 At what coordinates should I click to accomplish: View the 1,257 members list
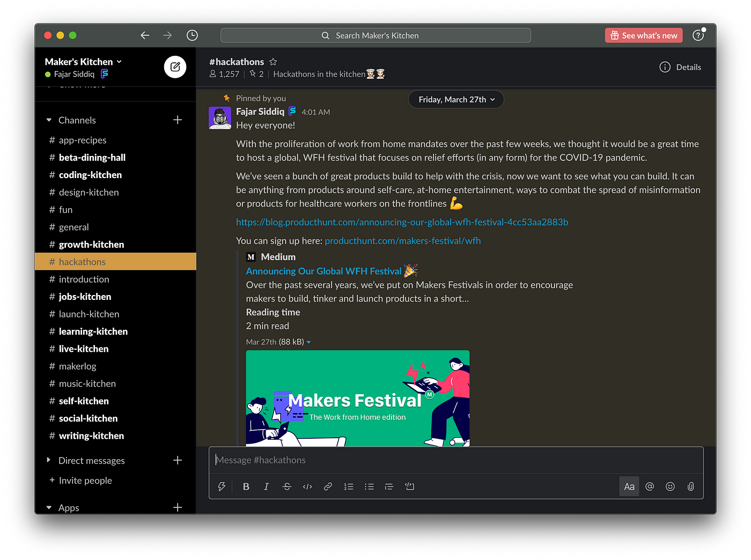point(224,74)
